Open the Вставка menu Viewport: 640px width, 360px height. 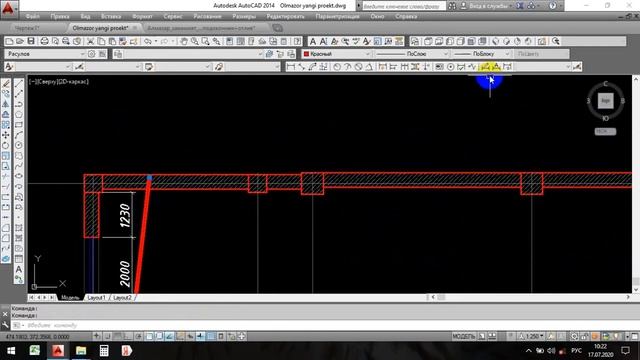coord(111,16)
